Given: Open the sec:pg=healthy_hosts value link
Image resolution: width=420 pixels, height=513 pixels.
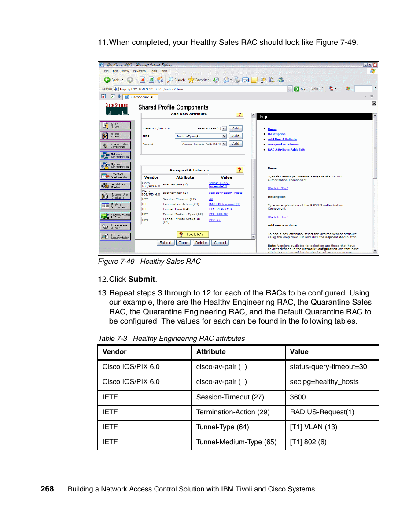Looking at the screenshot, I should 226,193.
